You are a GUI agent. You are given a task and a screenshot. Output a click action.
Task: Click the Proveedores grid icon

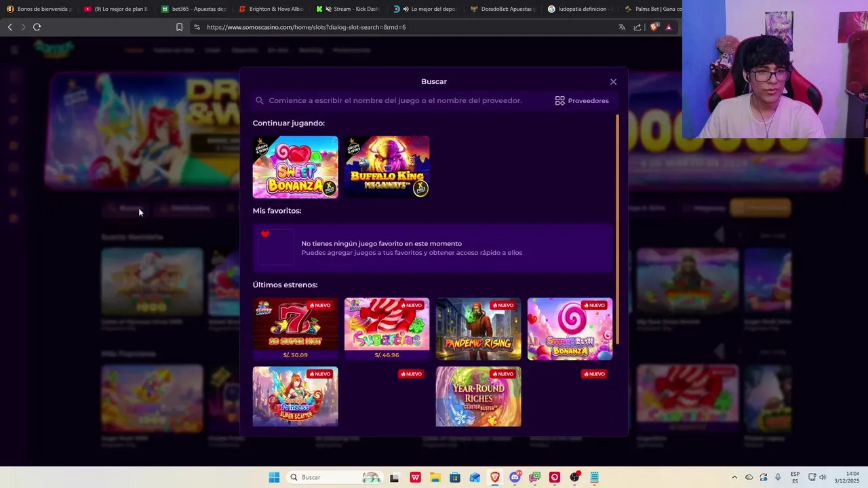559,100
